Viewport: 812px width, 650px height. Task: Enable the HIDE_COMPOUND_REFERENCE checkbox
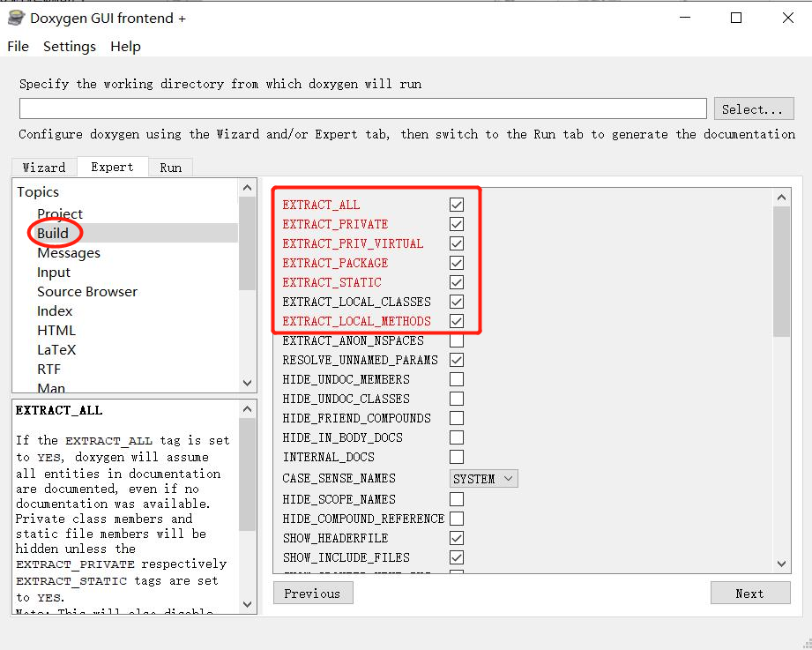(456, 519)
